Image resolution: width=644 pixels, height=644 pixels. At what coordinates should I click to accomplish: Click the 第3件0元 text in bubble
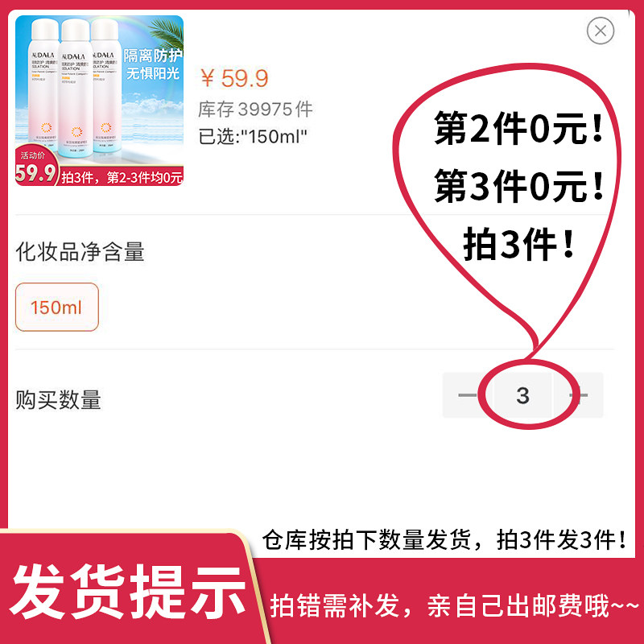tap(518, 186)
